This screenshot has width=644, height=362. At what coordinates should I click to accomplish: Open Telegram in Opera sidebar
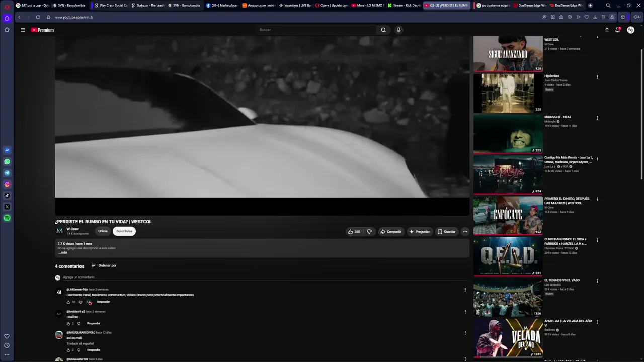tap(7, 173)
